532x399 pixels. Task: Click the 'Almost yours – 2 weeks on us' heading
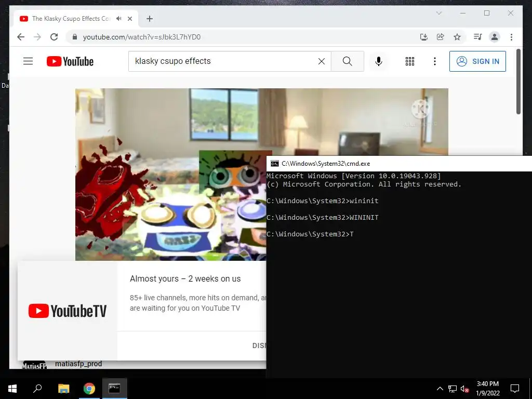pos(185,278)
